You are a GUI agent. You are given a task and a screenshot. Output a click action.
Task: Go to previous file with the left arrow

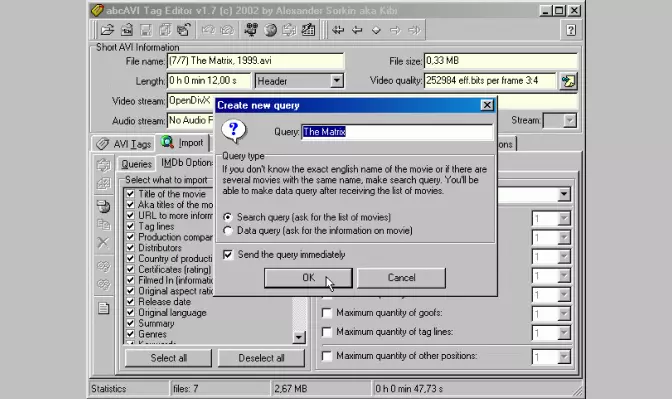357,30
